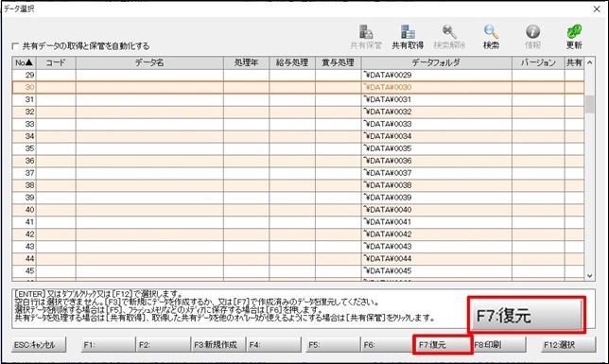Select row 35 with folder DATA¥0035
This screenshot has width=609, height=364.
coord(298,148)
